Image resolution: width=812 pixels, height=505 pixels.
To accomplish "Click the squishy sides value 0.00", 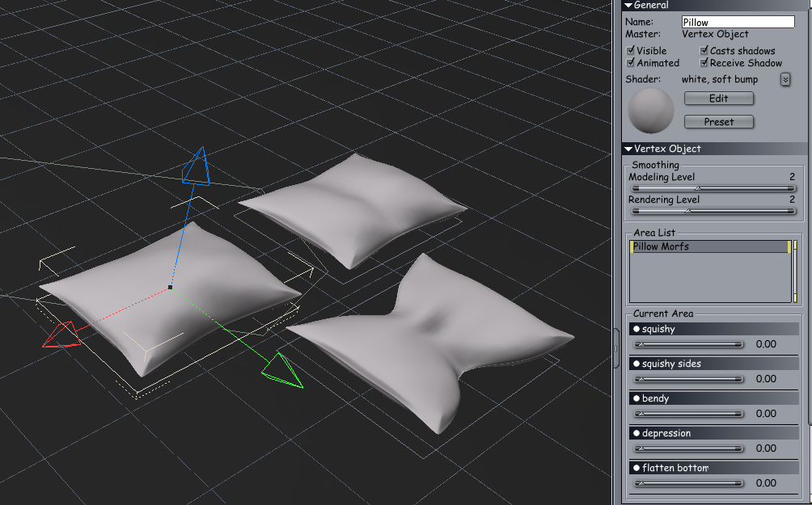I will (x=766, y=379).
